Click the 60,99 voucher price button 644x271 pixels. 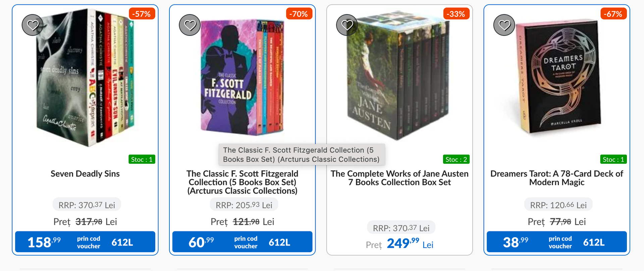tap(242, 242)
